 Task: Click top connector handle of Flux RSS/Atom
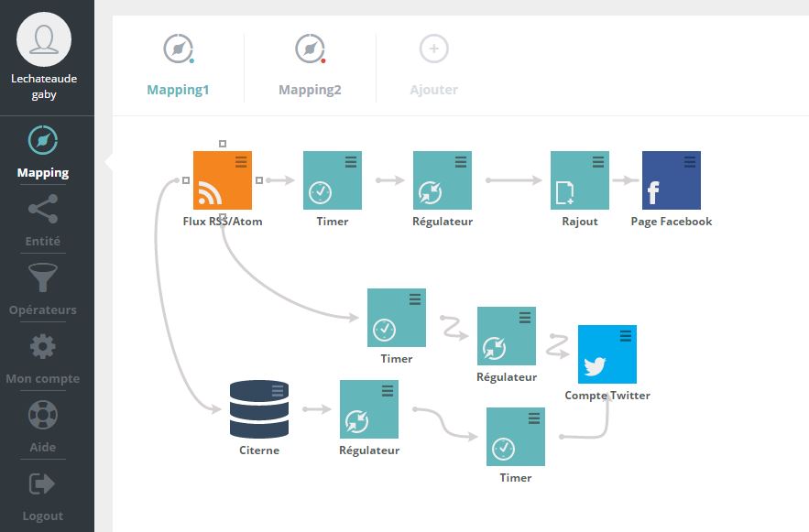tap(223, 144)
